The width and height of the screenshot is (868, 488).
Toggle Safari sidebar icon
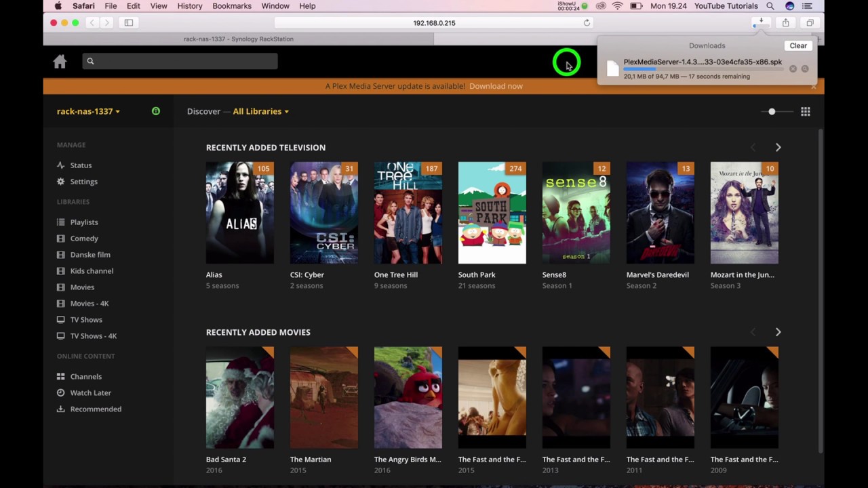pyautogui.click(x=129, y=23)
